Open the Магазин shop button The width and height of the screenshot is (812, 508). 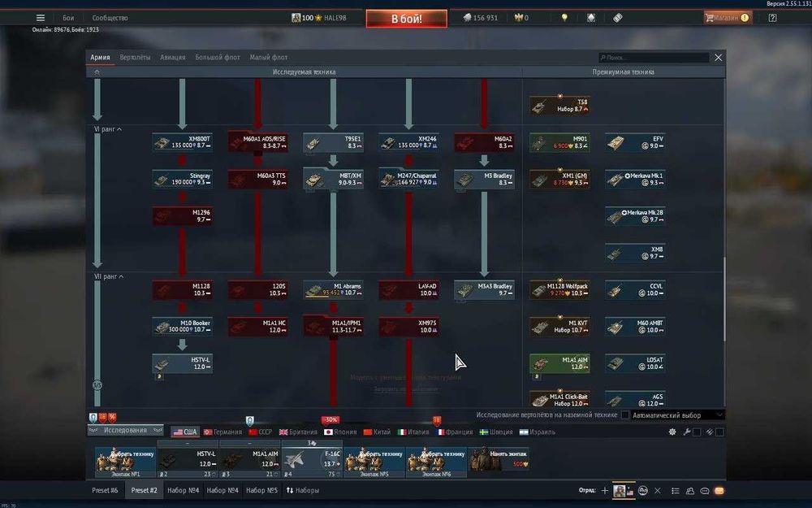click(x=727, y=18)
